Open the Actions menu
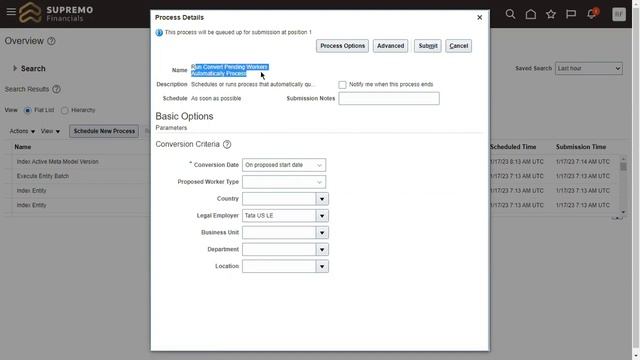 pyautogui.click(x=22, y=131)
